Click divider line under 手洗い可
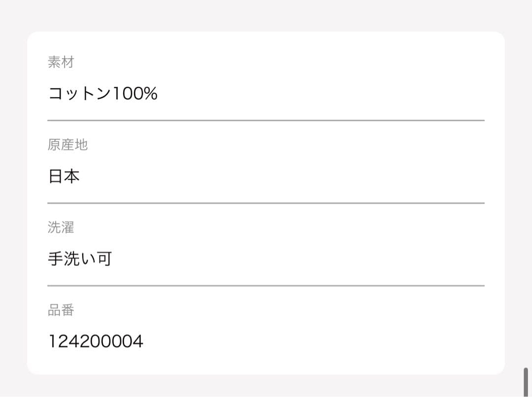532x397 pixels. tap(266, 286)
